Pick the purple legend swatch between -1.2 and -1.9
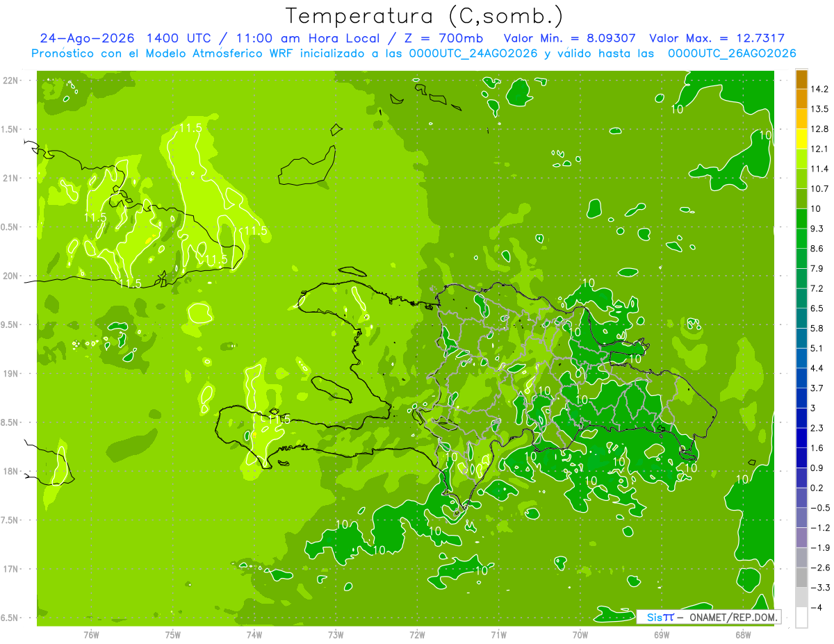 (x=801, y=538)
